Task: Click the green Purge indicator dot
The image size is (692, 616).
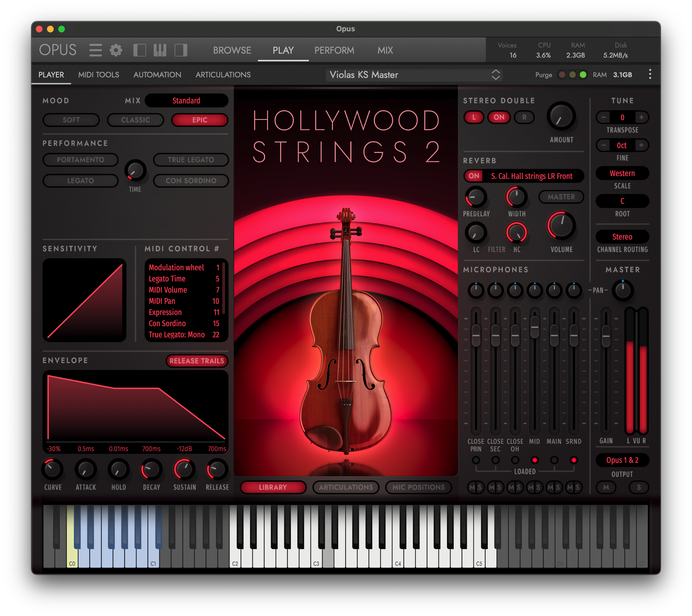Action: 583,74
